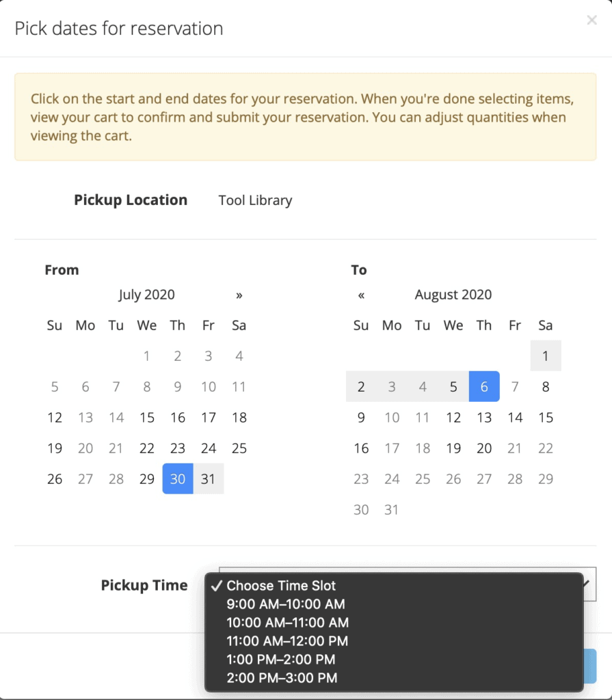Choose August 13 as the end date
612x700 pixels.
tap(484, 417)
